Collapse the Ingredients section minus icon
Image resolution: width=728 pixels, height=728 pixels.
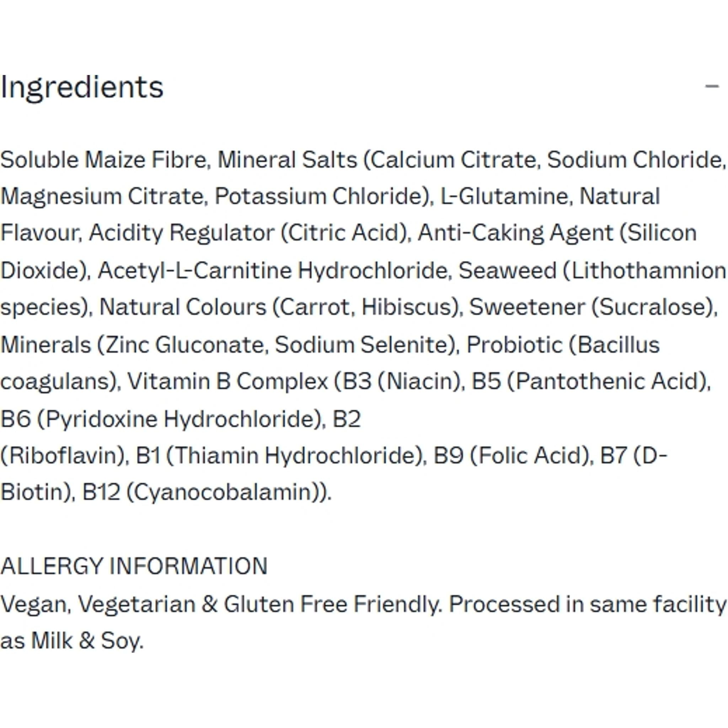tap(712, 86)
